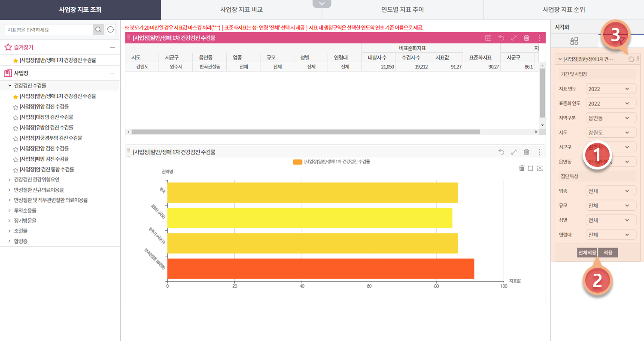Open the filter funnel tab under 시각화
The image size is (644, 342).
click(621, 41)
